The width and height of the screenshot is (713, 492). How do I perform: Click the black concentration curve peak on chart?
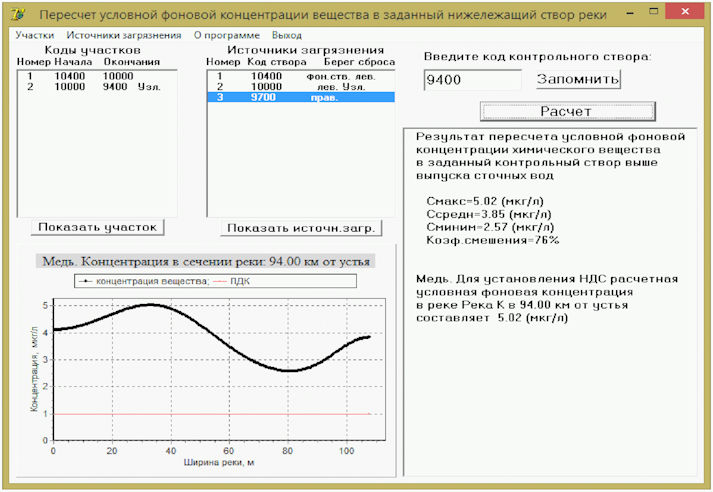(150, 305)
